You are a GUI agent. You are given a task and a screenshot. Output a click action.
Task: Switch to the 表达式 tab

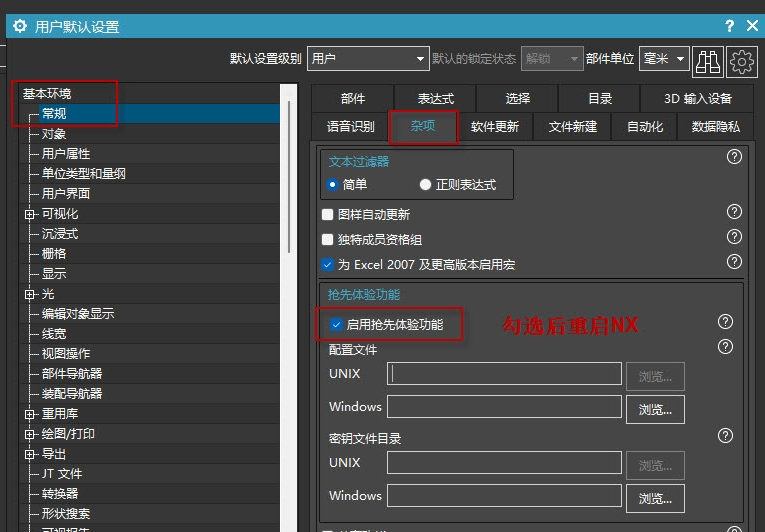coord(435,99)
